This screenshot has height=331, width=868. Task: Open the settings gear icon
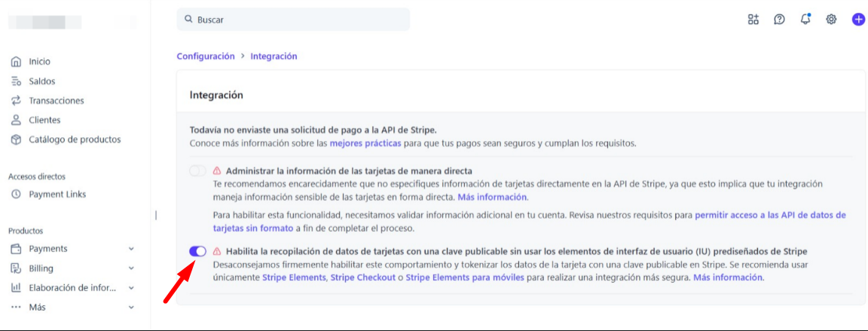pos(831,20)
